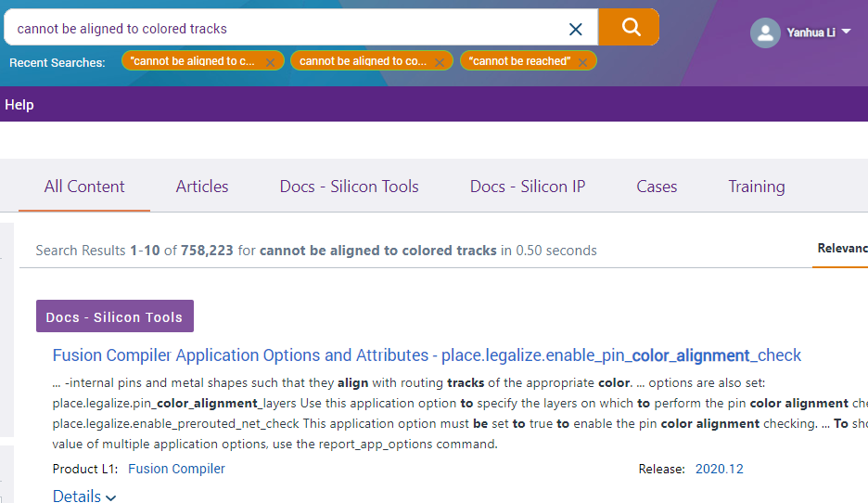Open the Help menu
This screenshot has width=868, height=503.
tap(19, 105)
